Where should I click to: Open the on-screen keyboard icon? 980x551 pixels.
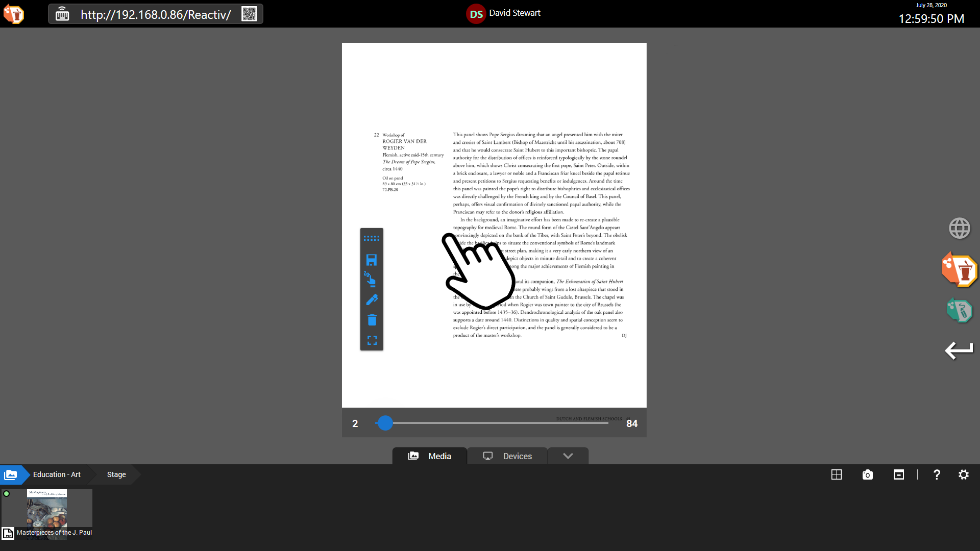(x=62, y=14)
